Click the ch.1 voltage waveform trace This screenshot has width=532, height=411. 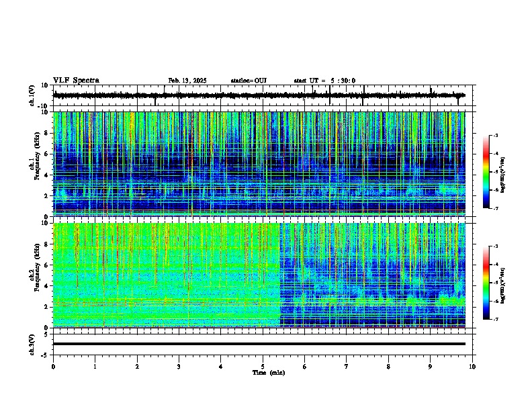[x=259, y=95]
